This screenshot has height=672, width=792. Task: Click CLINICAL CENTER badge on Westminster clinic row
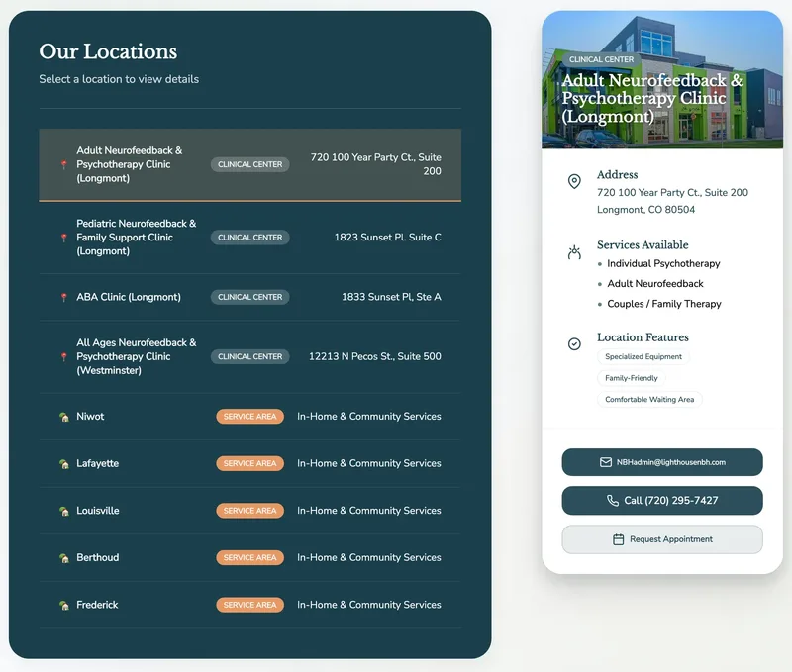tap(250, 356)
